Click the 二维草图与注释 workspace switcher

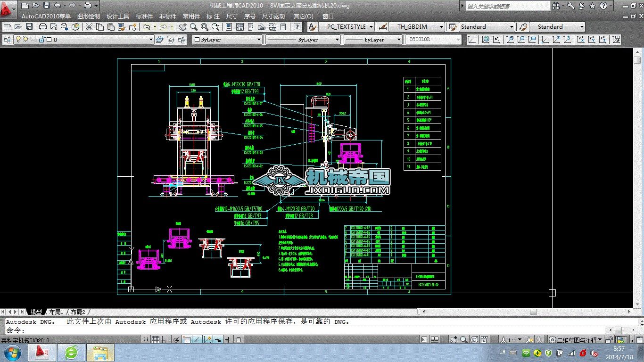[576, 340]
